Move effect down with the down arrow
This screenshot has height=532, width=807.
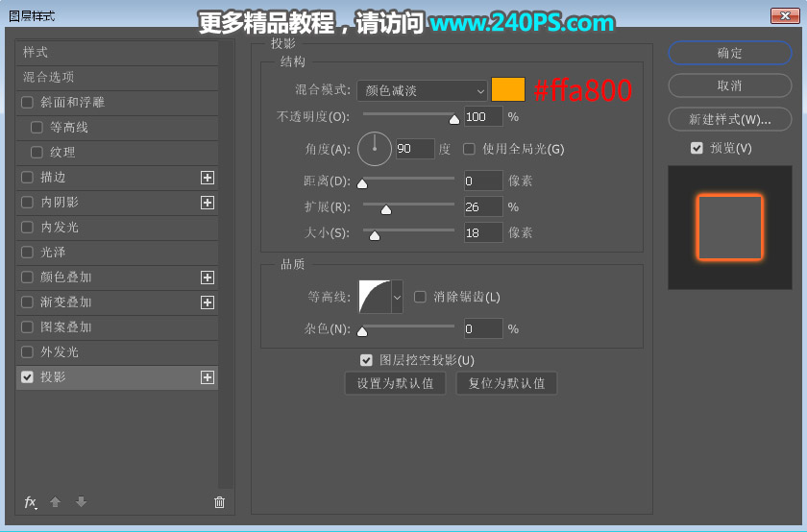pos(81,501)
